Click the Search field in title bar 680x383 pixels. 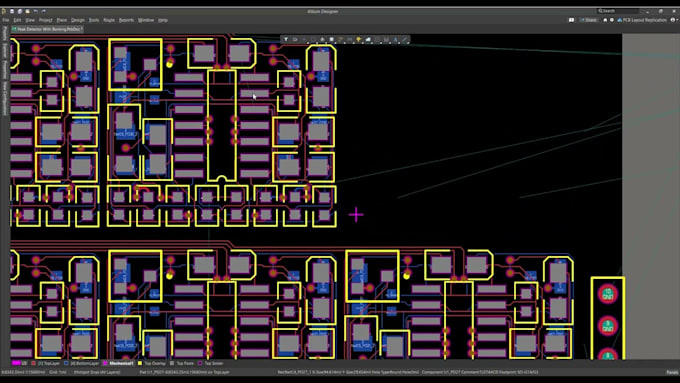(x=618, y=11)
